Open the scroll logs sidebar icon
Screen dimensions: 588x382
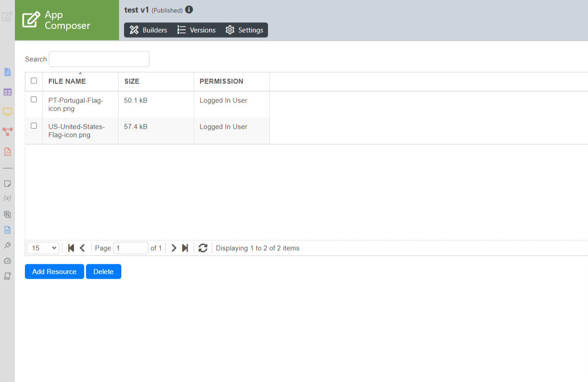coord(7,276)
